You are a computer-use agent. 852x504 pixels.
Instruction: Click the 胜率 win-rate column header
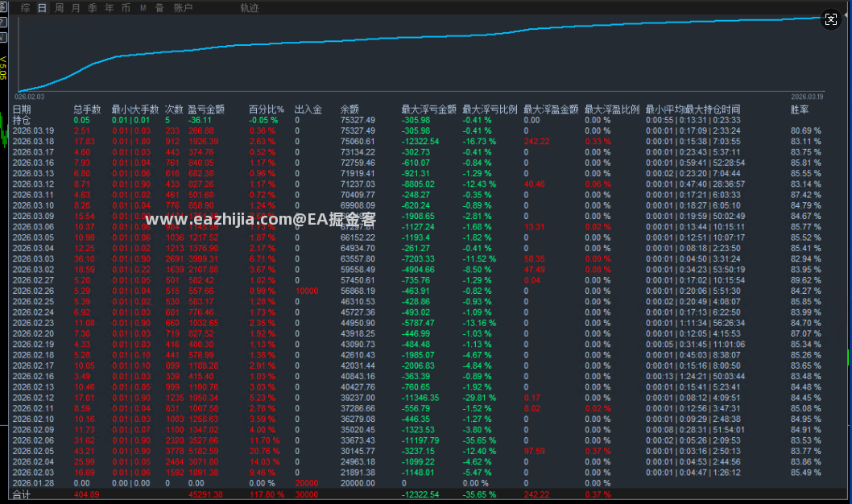800,109
